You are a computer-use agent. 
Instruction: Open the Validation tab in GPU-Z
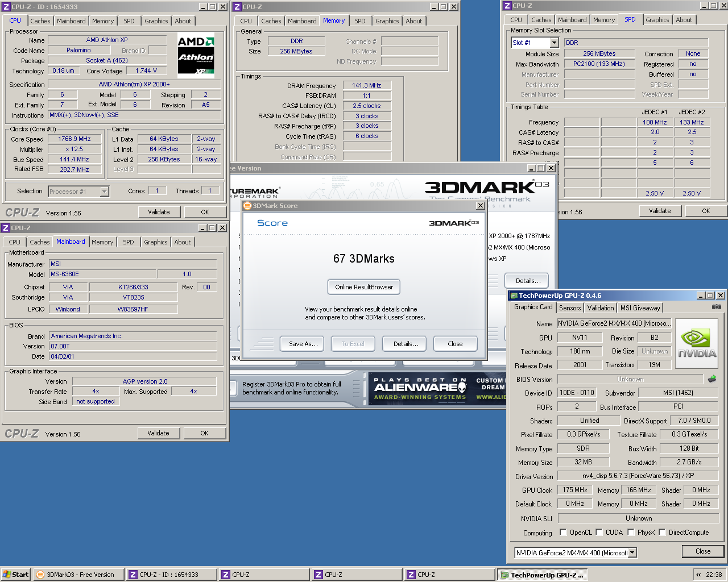click(601, 308)
